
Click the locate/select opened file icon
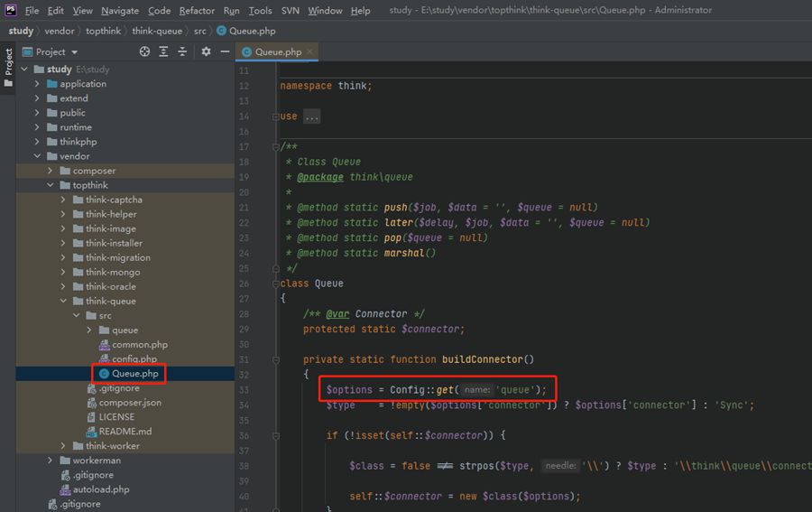[144, 51]
